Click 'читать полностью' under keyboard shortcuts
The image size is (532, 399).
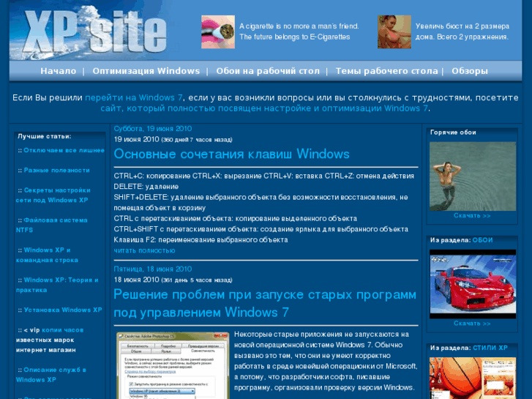point(144,250)
